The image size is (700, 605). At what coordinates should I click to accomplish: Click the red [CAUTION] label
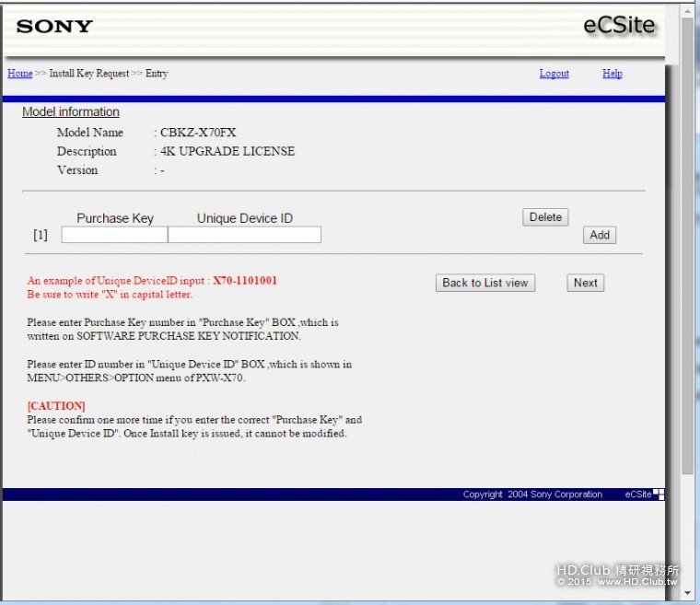coord(56,405)
